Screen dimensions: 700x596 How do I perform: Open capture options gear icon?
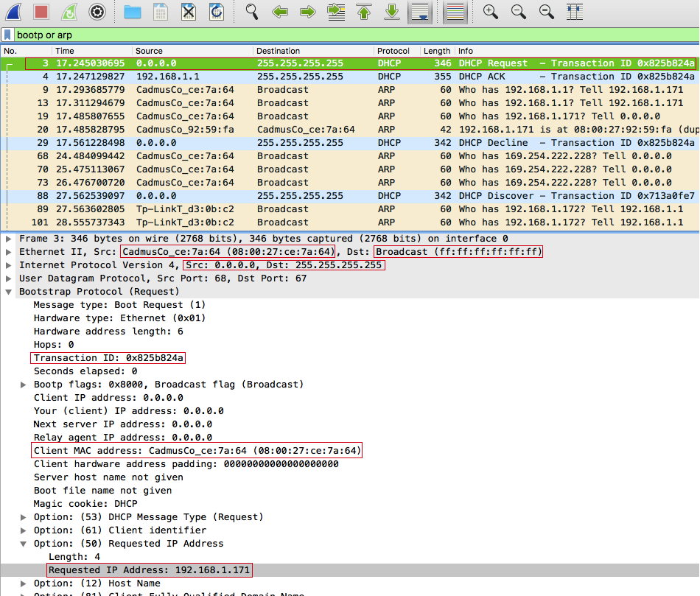pos(97,12)
